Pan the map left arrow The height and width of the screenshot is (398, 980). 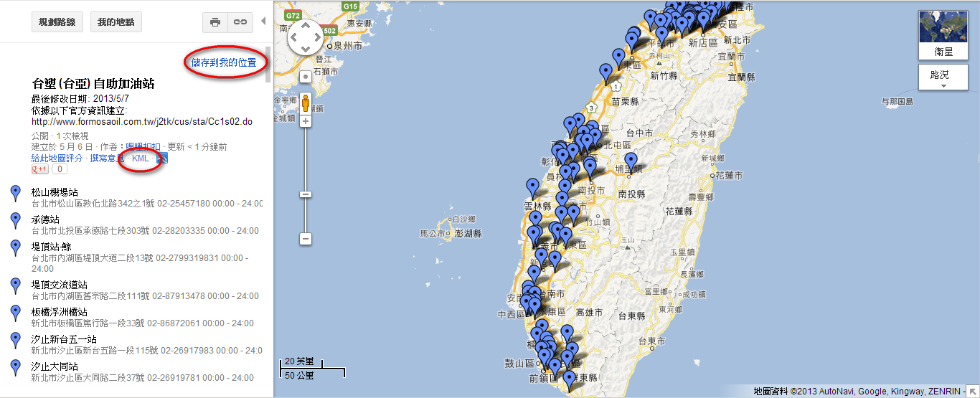(x=294, y=37)
